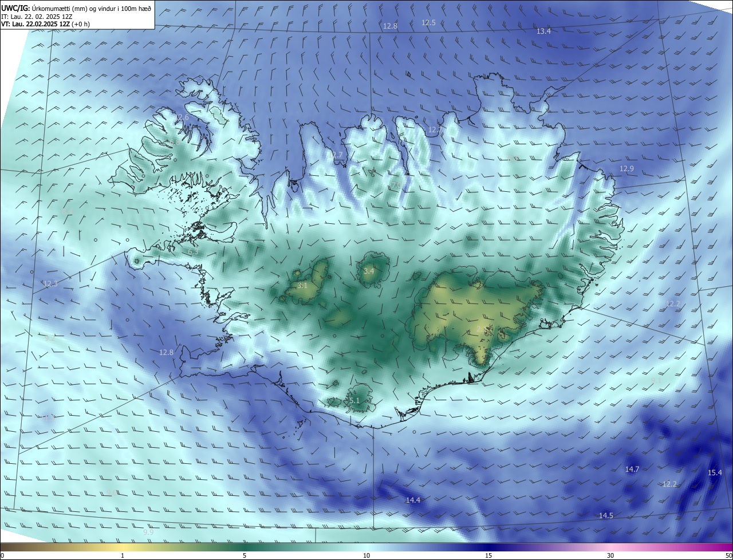
Task: Click the 13.4 value label
Action: (543, 31)
